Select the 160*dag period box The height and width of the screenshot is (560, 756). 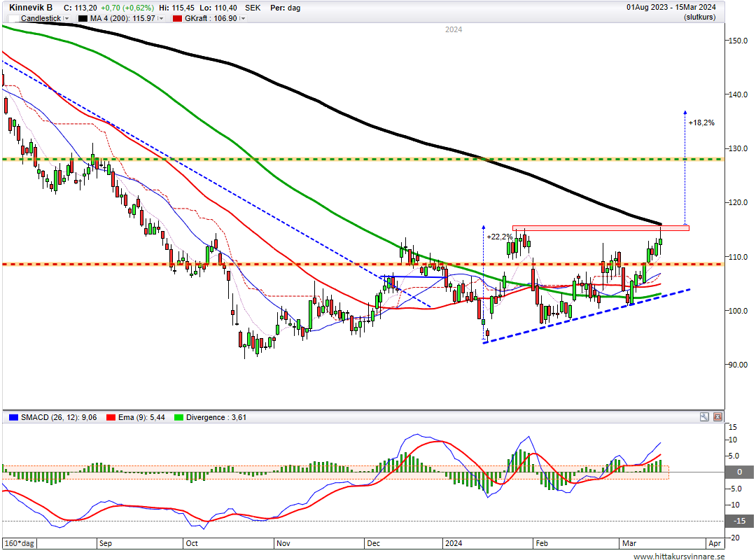point(20,543)
